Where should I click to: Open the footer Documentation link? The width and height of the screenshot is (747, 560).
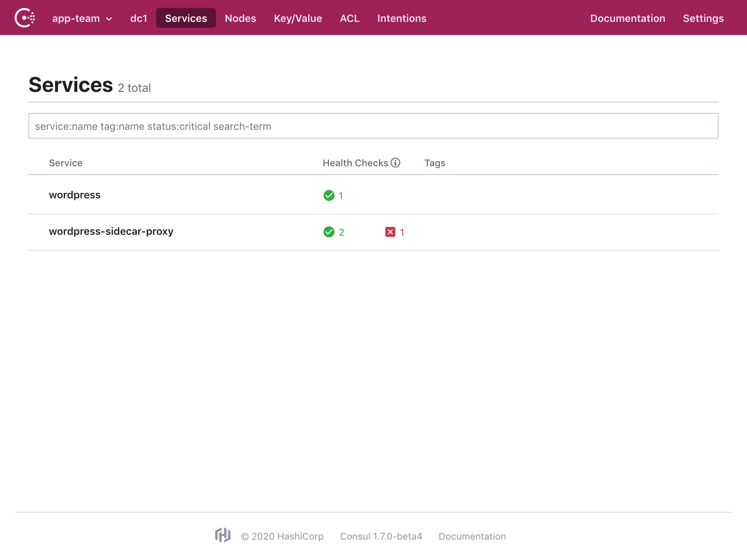pos(472,536)
